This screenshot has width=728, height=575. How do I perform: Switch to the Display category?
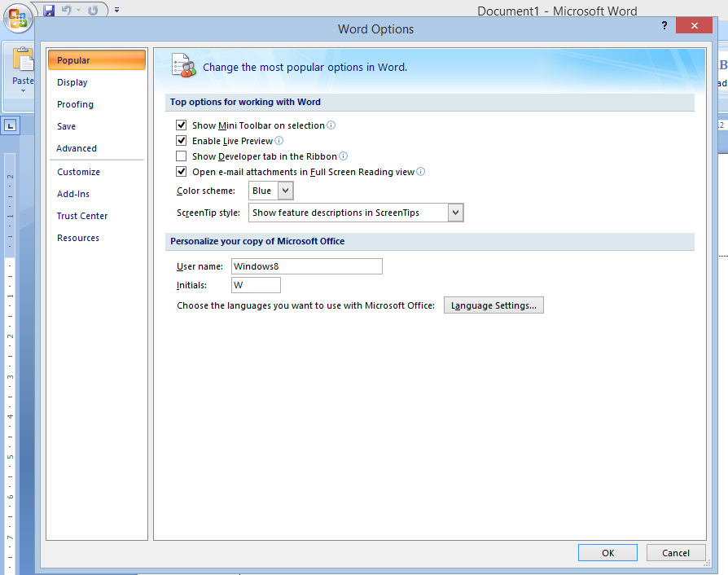(72, 82)
